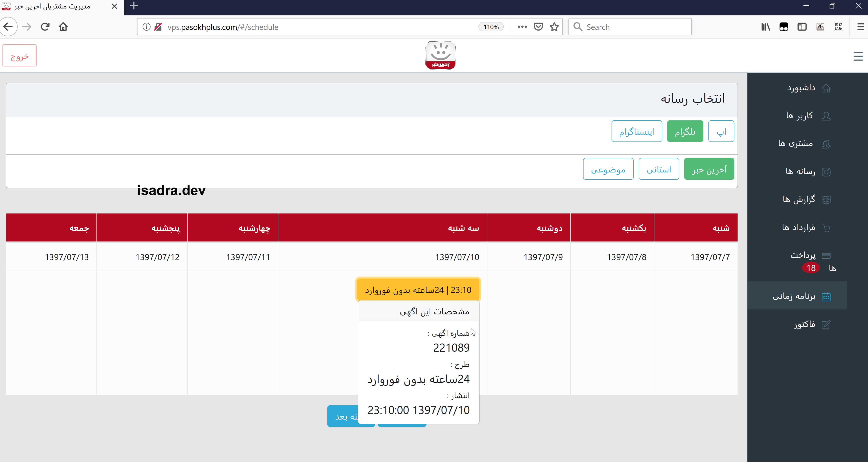Open page actions three-dots menu
868x462 pixels.
coord(522,27)
